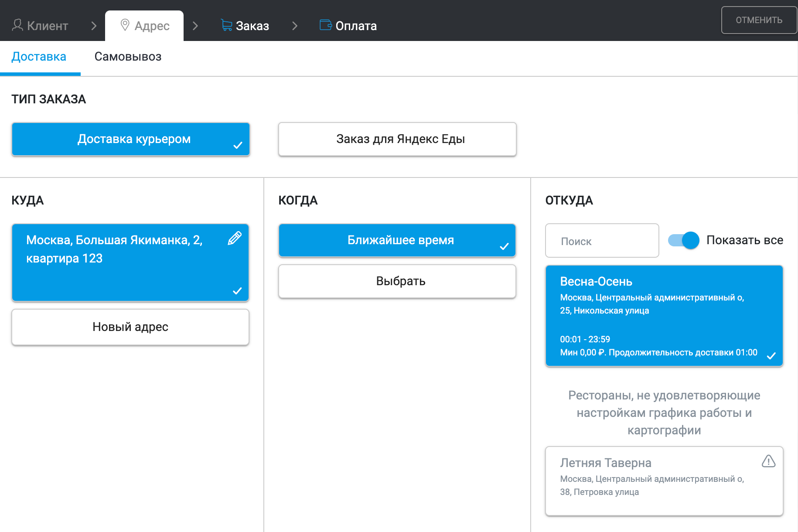This screenshot has width=798, height=532.
Task: Click the shopping cart order icon
Action: tap(226, 25)
